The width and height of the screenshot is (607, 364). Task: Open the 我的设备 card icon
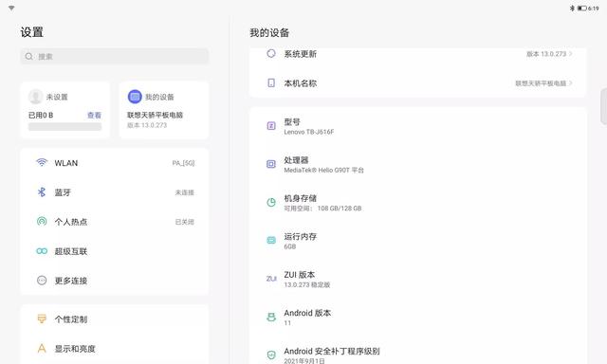pyautogui.click(x=135, y=97)
